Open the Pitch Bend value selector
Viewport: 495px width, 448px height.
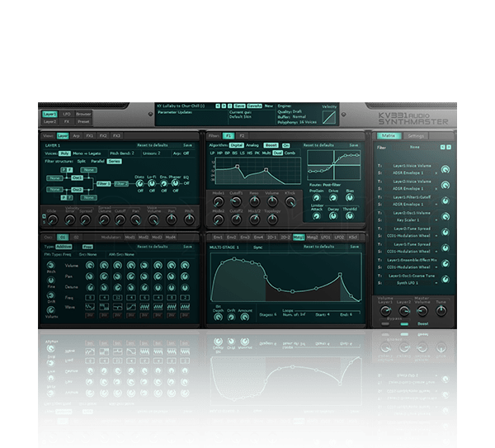(x=122, y=153)
